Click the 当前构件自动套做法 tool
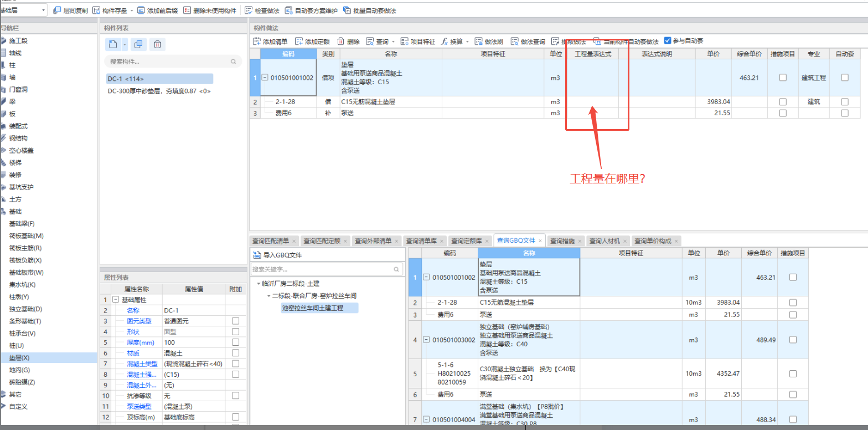Screen dimensions: 868x430 626,42
